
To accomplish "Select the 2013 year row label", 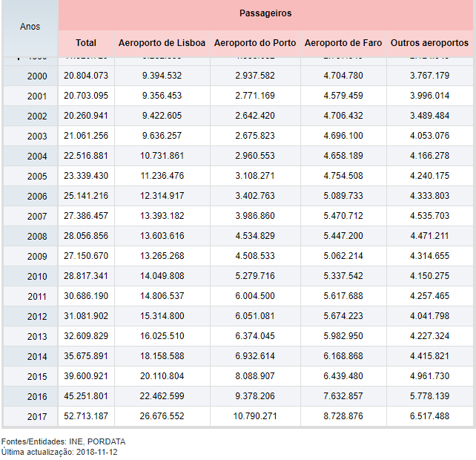I will tap(36, 337).
